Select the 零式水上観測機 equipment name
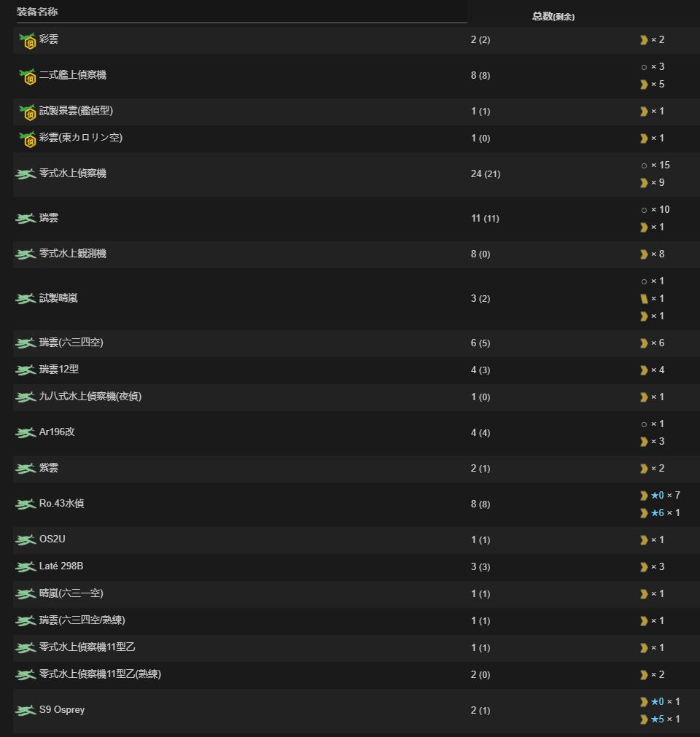Screen dimensions: 700x737 (x=72, y=254)
